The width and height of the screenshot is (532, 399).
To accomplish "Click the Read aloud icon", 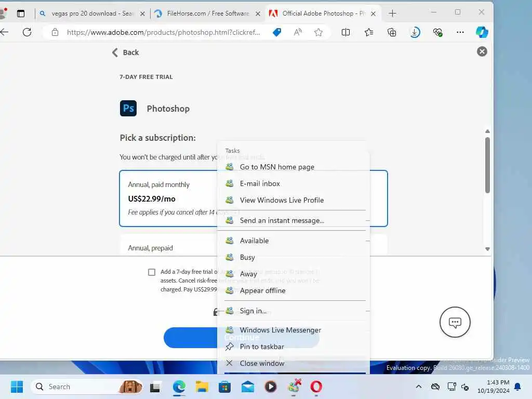I will (298, 32).
